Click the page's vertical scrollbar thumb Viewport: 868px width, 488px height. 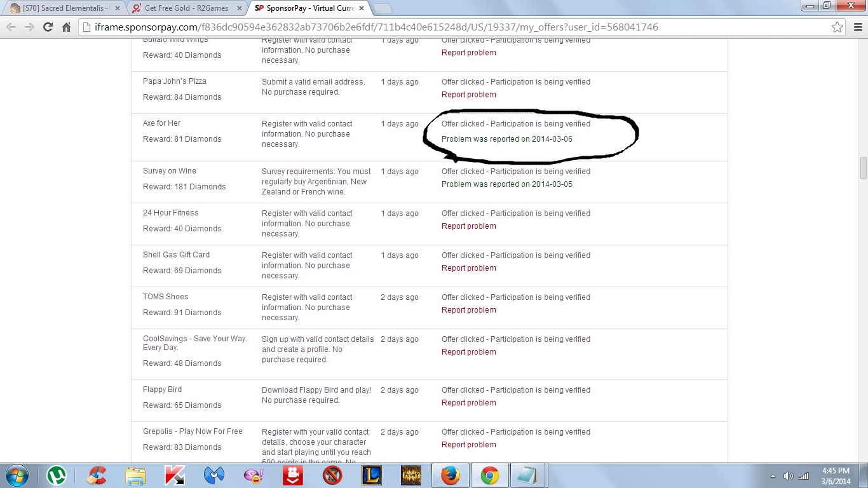(863, 168)
